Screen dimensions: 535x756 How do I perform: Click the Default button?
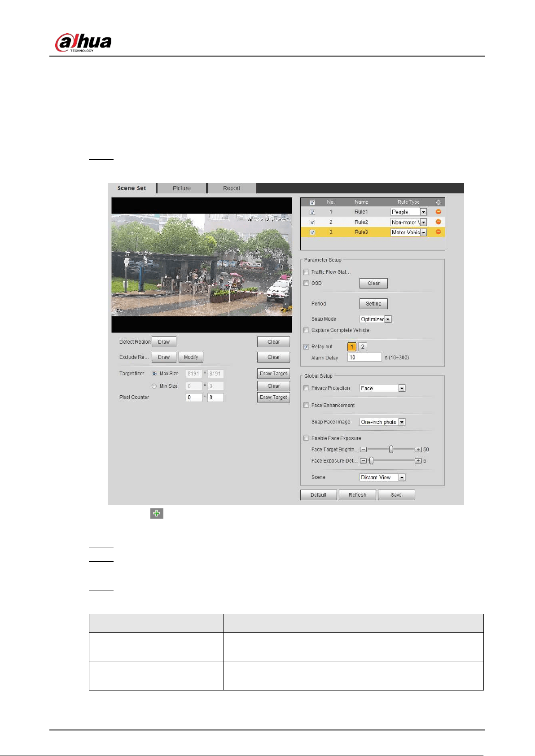pyautogui.click(x=319, y=495)
